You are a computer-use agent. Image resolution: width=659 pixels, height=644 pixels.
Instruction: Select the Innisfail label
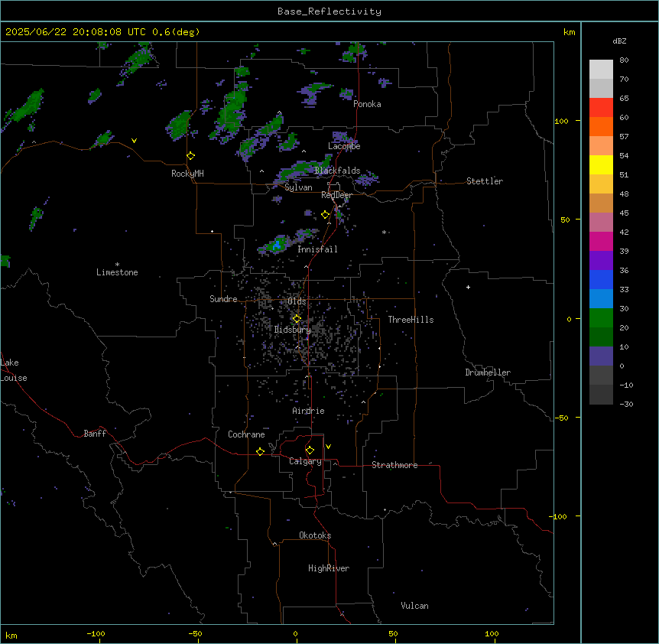point(317,249)
